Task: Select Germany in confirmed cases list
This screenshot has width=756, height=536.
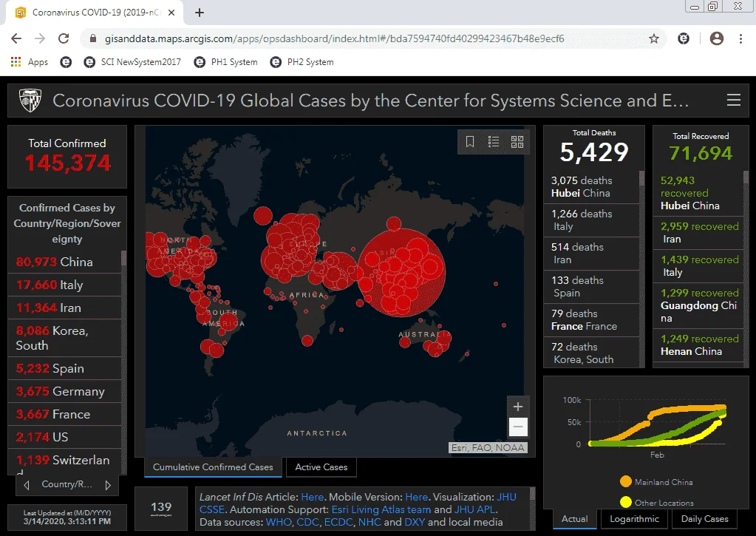Action: point(64,391)
